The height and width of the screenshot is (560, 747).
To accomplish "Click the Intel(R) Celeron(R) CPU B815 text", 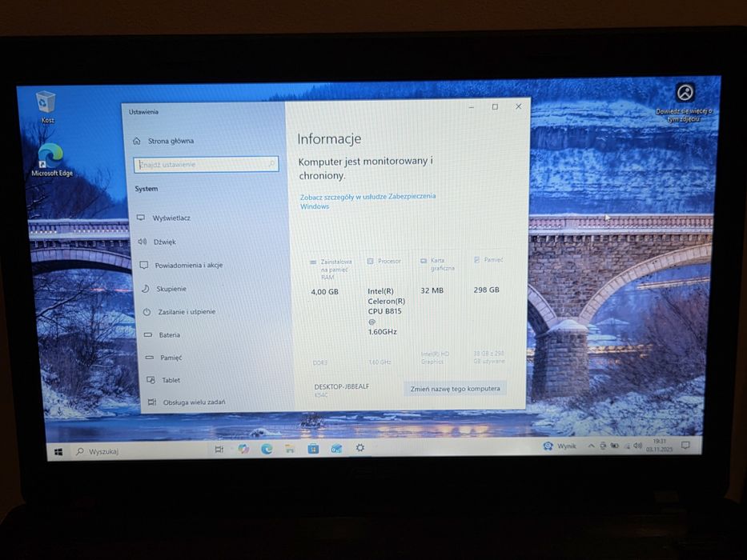I will tap(386, 311).
